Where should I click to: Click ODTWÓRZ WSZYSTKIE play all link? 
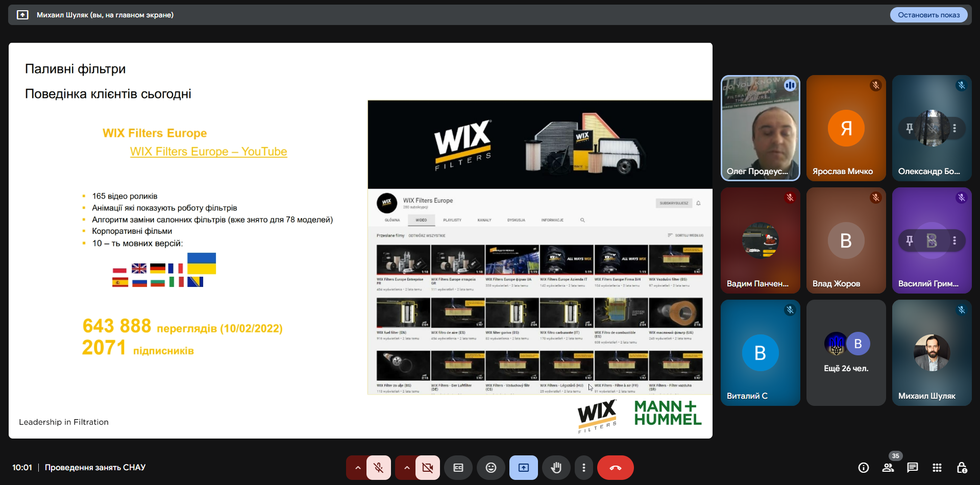[x=427, y=236]
